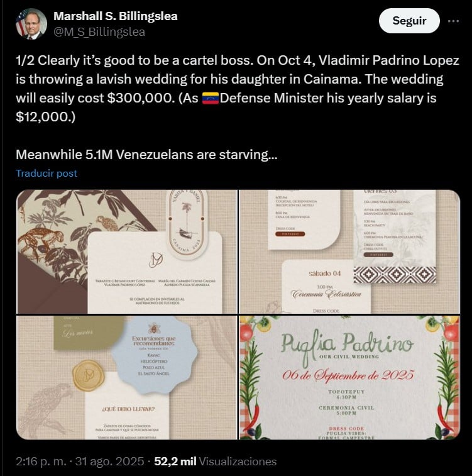472x476 pixels.
Task: Open the @M_S_Billingslea handle link
Action: click(x=99, y=32)
